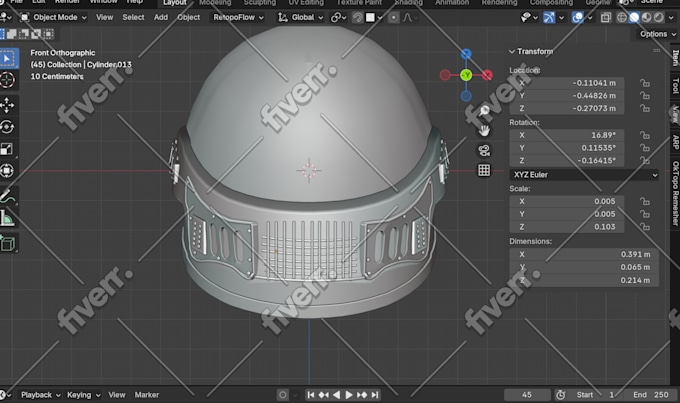Switch to wireframe viewport shading
680x403 pixels.
(x=621, y=17)
